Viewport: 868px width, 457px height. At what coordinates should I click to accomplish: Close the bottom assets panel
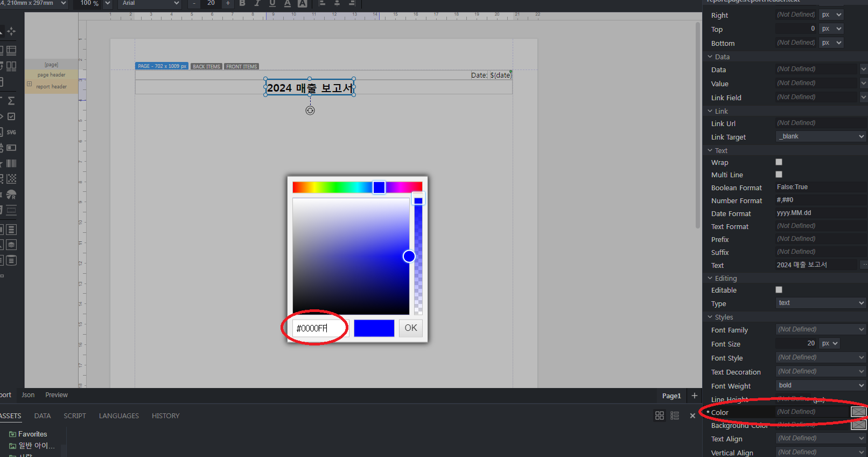692,416
